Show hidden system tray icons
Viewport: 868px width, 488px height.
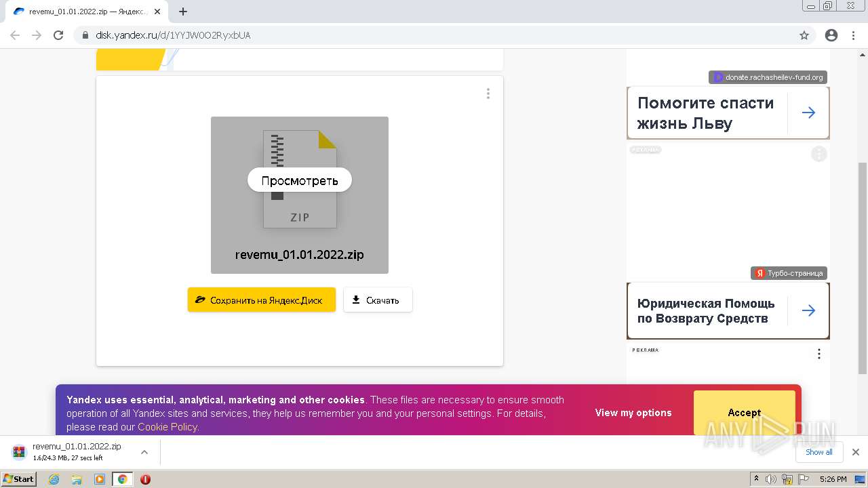[x=756, y=479]
